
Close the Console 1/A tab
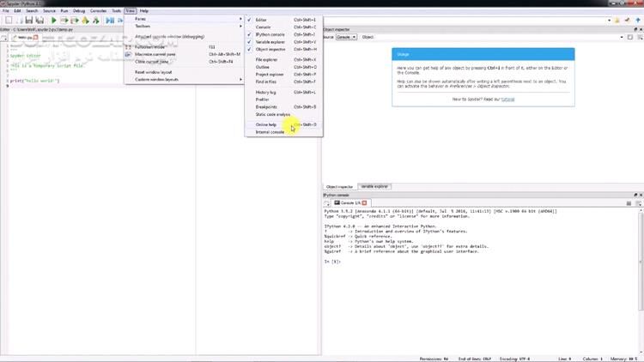tap(363, 202)
